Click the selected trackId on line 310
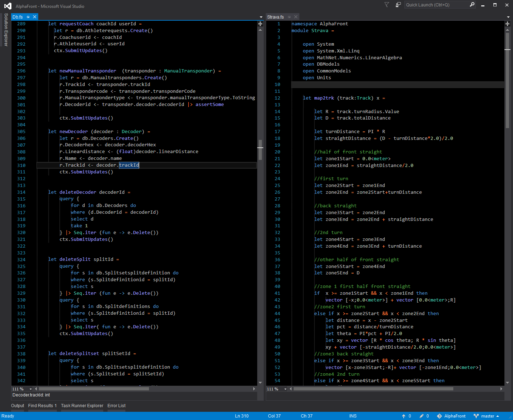 (x=129, y=165)
